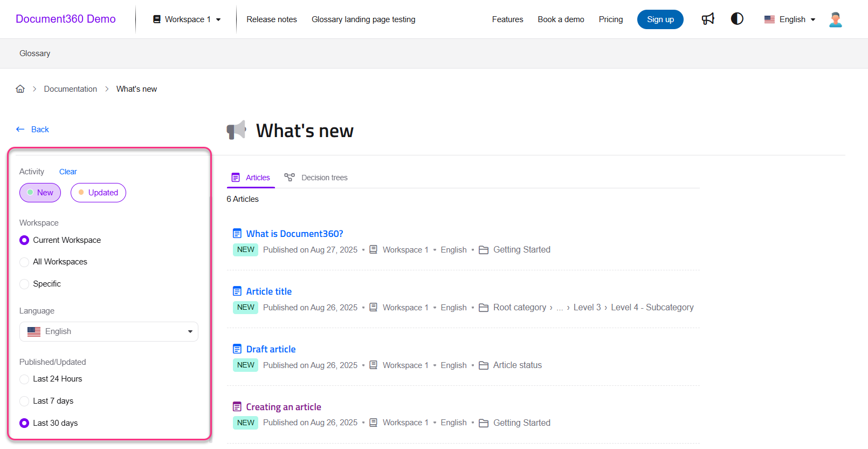
Task: Open the English language dropdown in header
Action: [x=790, y=19]
